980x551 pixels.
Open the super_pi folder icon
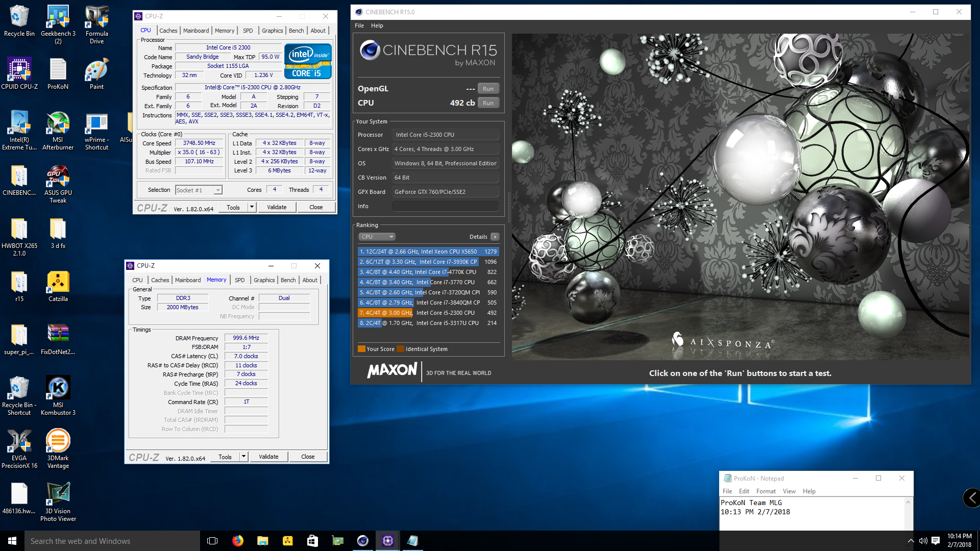[19, 340]
